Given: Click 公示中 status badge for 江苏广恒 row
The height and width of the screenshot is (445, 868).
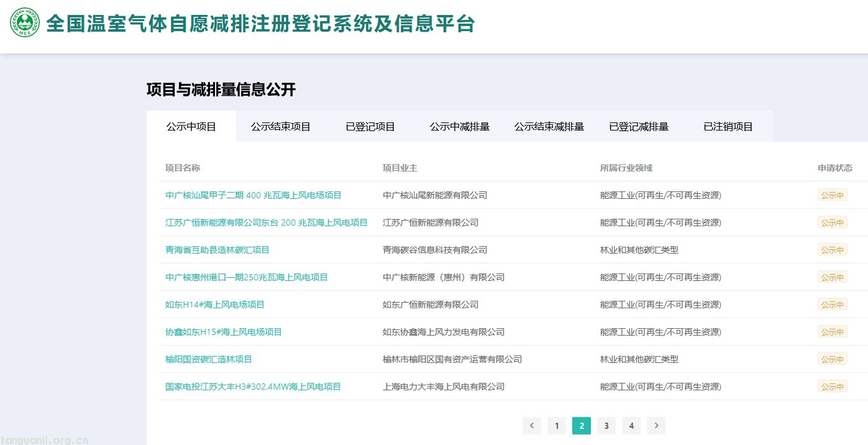Looking at the screenshot, I should click(x=833, y=222).
